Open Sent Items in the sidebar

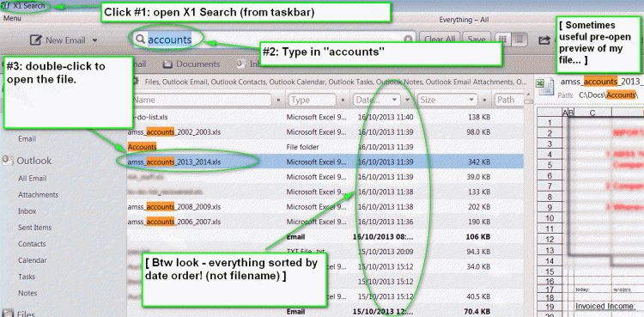point(34,228)
